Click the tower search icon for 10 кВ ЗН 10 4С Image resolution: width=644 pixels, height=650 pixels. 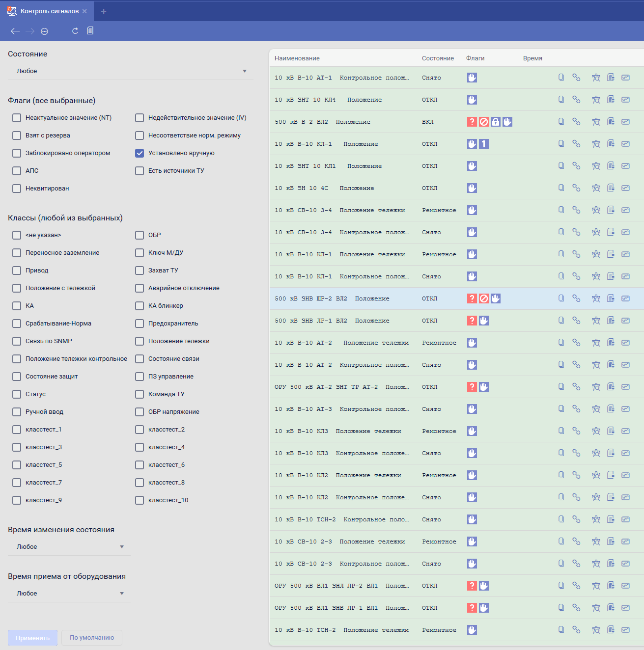(x=596, y=188)
